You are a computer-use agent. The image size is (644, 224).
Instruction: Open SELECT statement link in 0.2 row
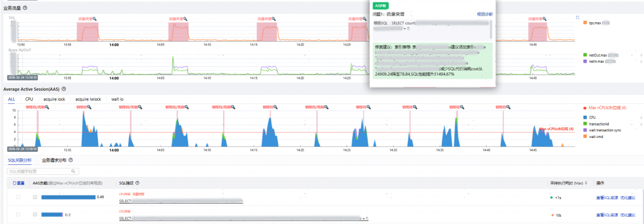243,219
